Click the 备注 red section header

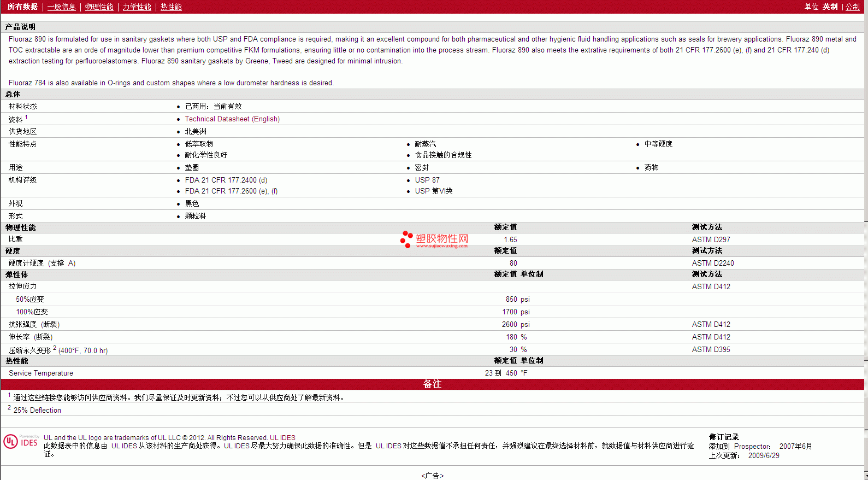click(432, 384)
